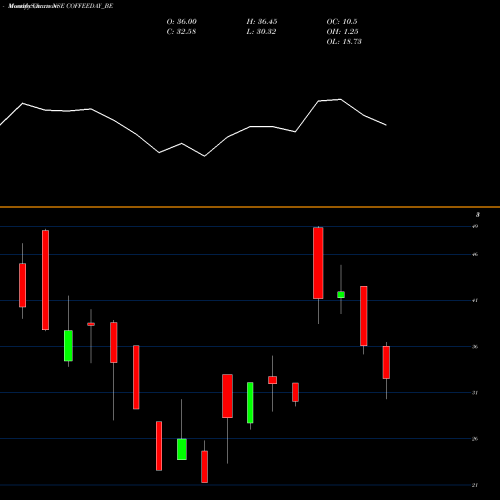
Task: Click the 41 price axis label
Action: (x=475, y=300)
